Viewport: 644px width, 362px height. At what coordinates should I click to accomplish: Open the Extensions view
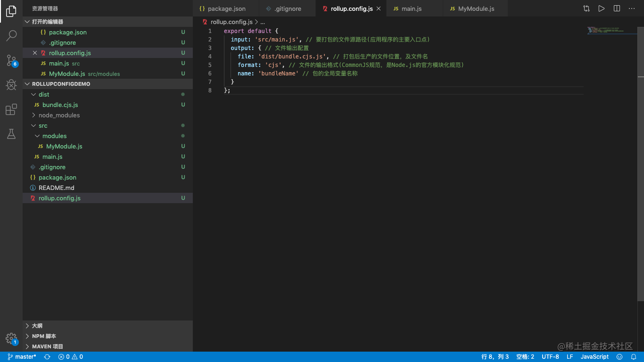click(11, 109)
